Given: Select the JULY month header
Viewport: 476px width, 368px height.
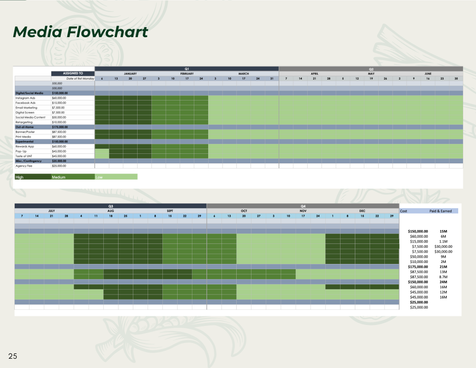Looking at the screenshot, I should (x=51, y=211).
